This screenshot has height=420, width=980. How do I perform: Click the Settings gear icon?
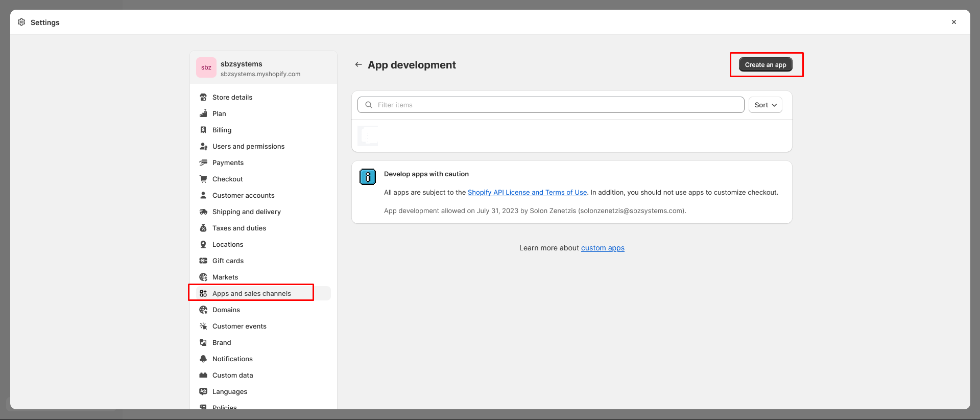point(21,22)
